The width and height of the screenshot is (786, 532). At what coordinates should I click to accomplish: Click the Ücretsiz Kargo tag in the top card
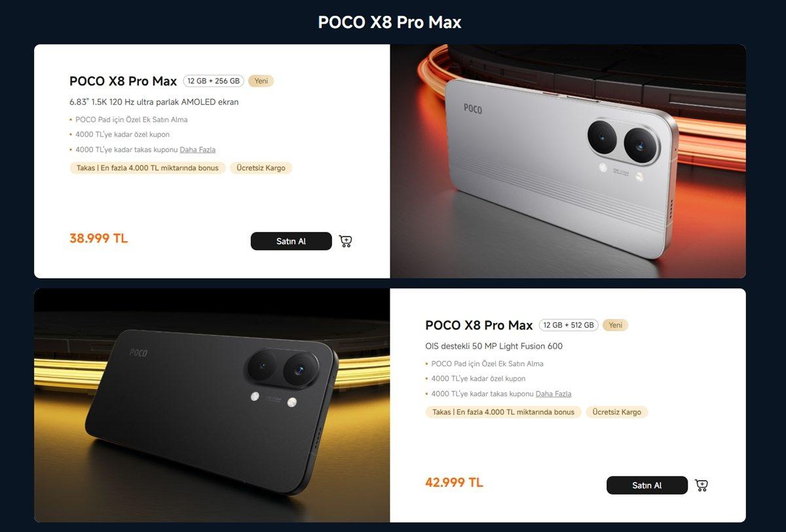261,168
